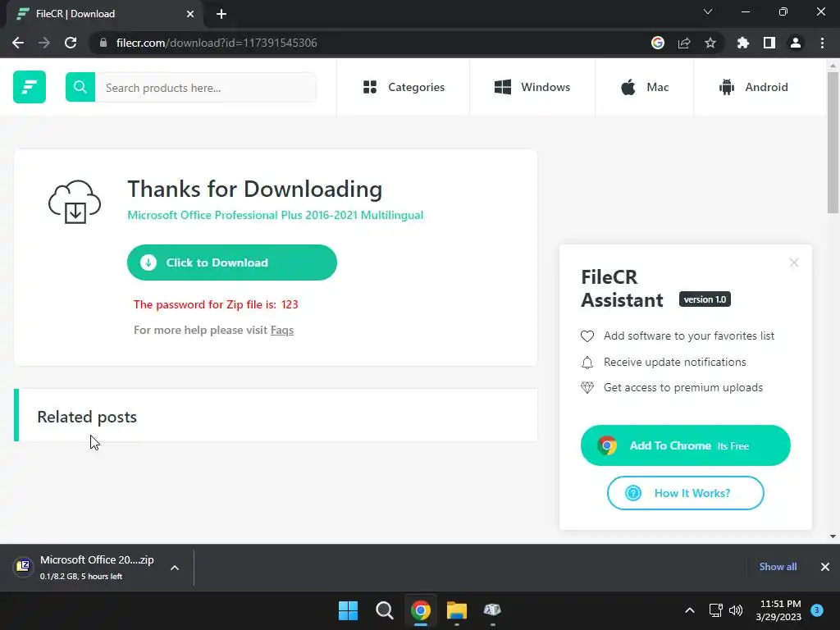This screenshot has height=630, width=840.
Task: Close the 'FileCR | Download' tab
Action: pos(190,14)
